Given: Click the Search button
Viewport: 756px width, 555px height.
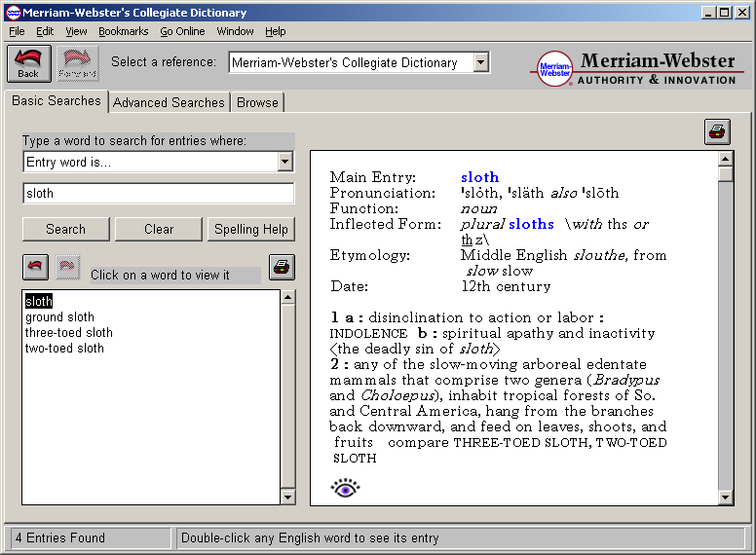Looking at the screenshot, I should pyautogui.click(x=65, y=229).
